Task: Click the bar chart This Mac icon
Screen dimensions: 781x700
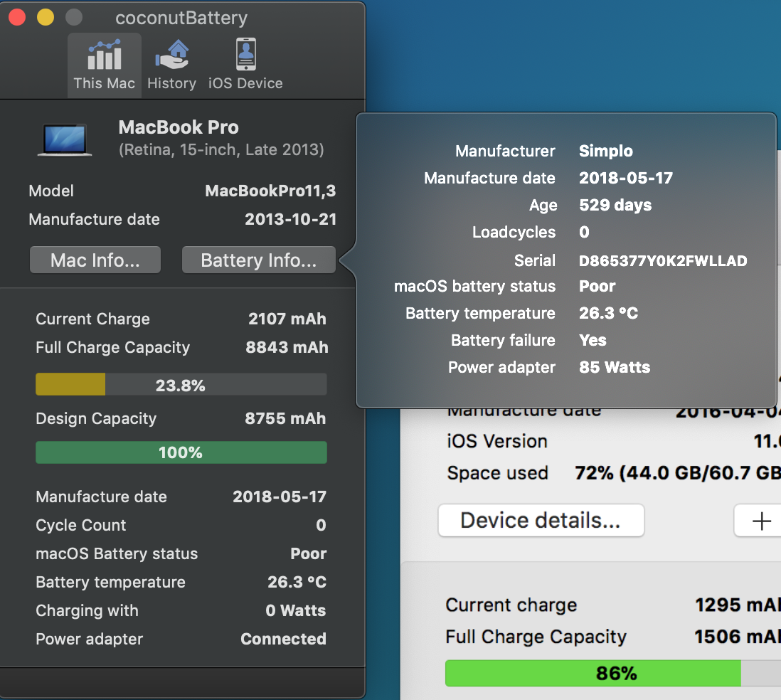Action: [105, 54]
